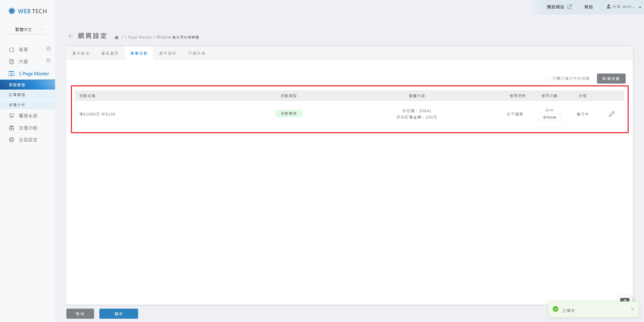
Task: Click the gear icon next to 首頁
Action: click(x=49, y=49)
